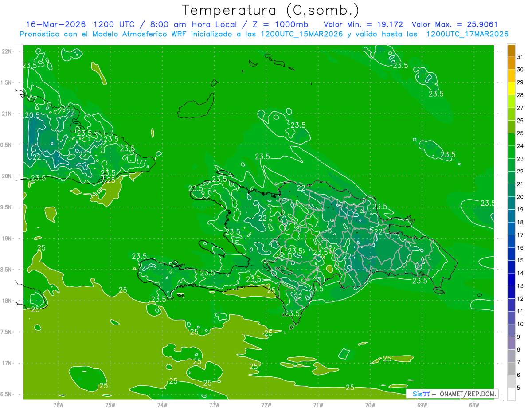Click latitude axis label '18N'
Image resolution: width=532 pixels, height=411 pixels.
pos(7,301)
